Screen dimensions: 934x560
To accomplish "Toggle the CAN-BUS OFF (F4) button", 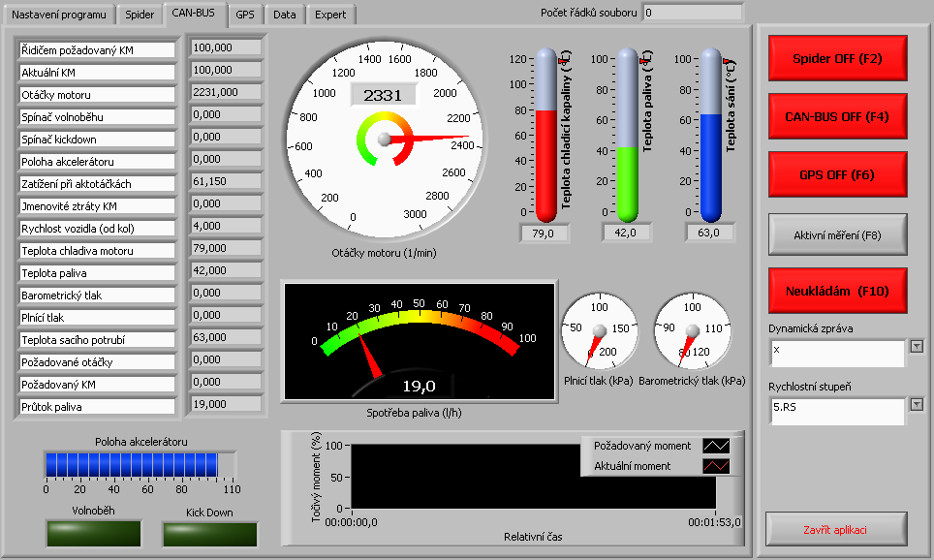I will click(837, 117).
